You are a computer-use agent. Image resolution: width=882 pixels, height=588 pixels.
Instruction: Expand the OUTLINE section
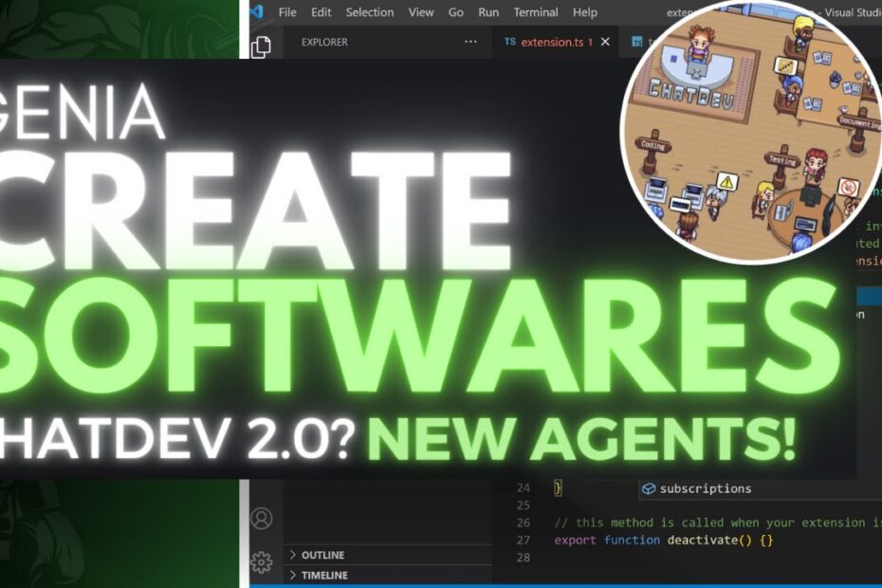pos(388,555)
